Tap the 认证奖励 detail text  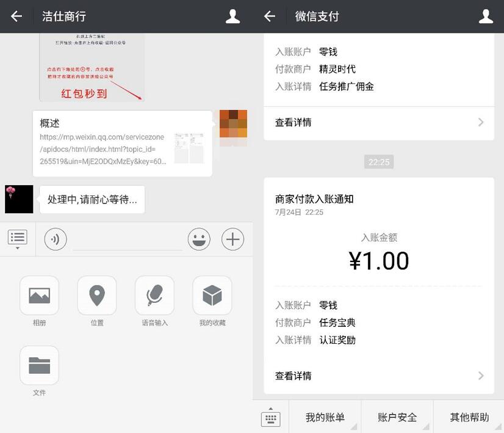coord(337,340)
